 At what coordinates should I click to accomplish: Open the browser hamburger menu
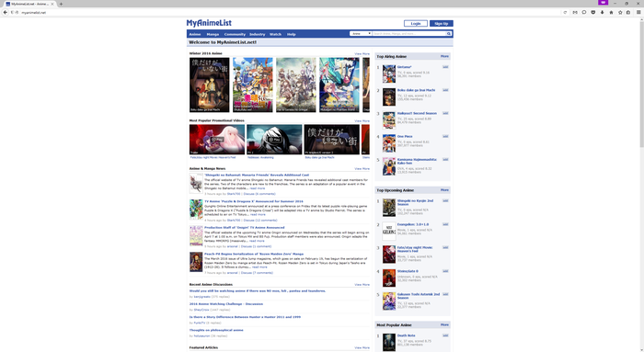pos(638,12)
